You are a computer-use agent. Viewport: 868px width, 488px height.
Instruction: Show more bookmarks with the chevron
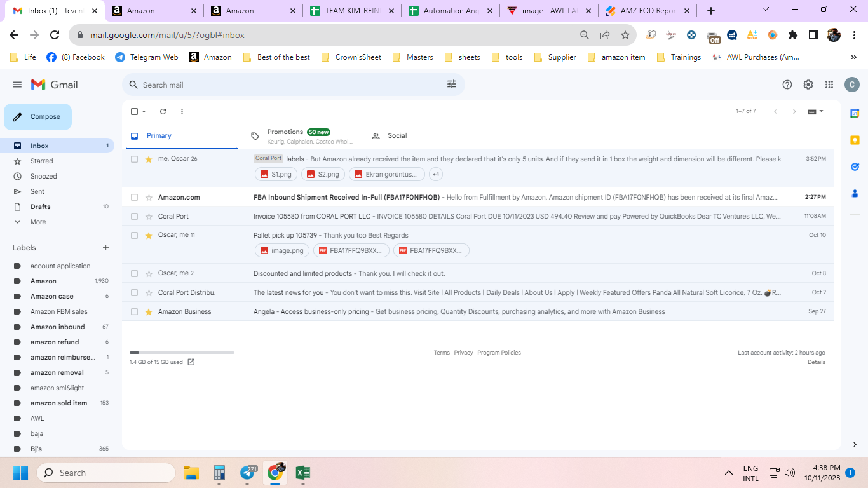[x=853, y=57]
